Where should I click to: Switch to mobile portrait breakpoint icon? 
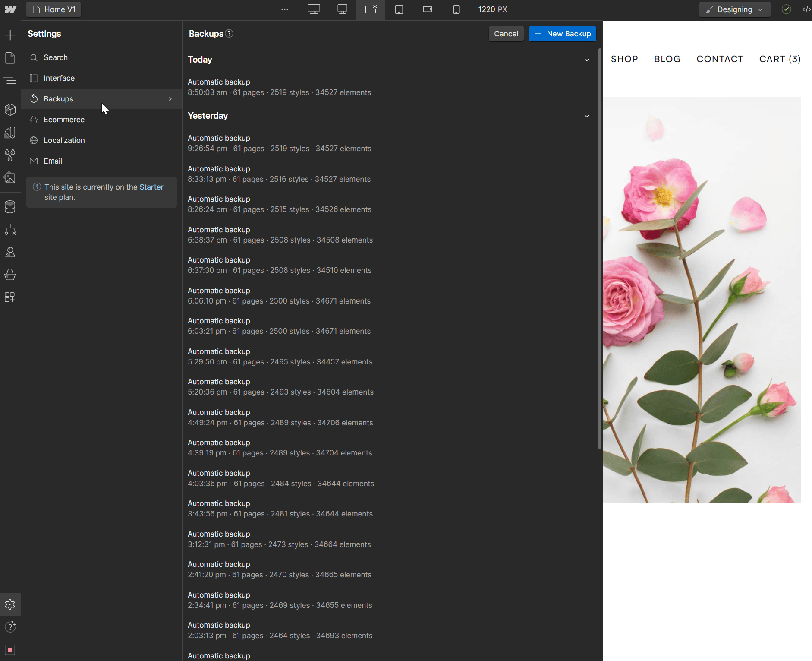(x=456, y=9)
